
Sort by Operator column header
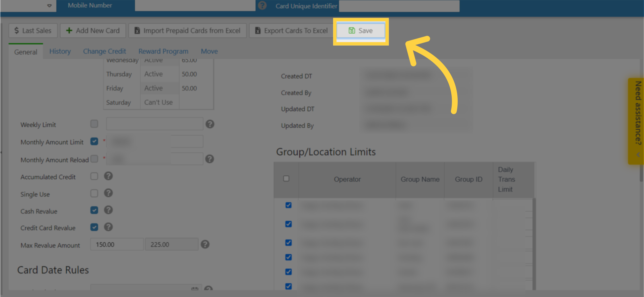pyautogui.click(x=347, y=179)
